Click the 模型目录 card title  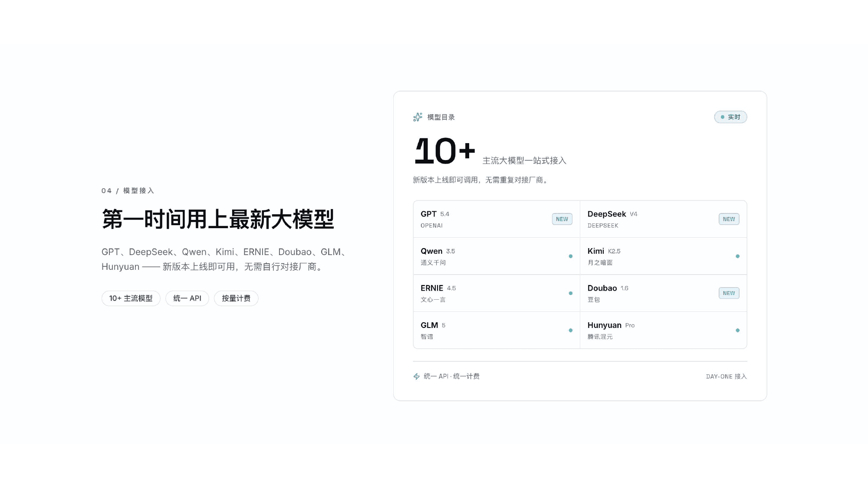[441, 117]
